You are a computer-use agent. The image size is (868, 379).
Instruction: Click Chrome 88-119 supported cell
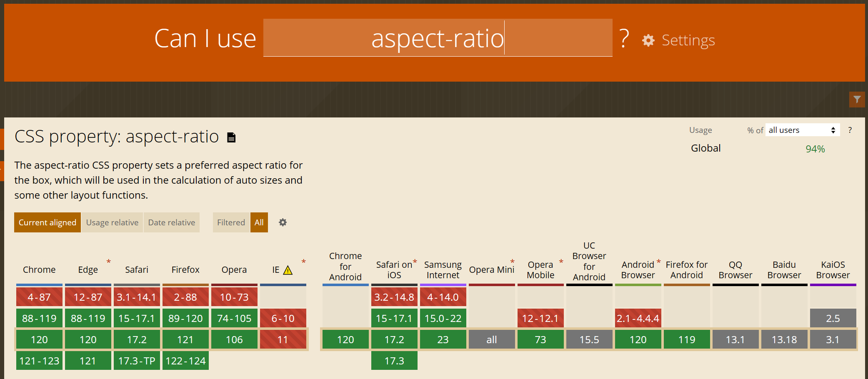coord(39,318)
